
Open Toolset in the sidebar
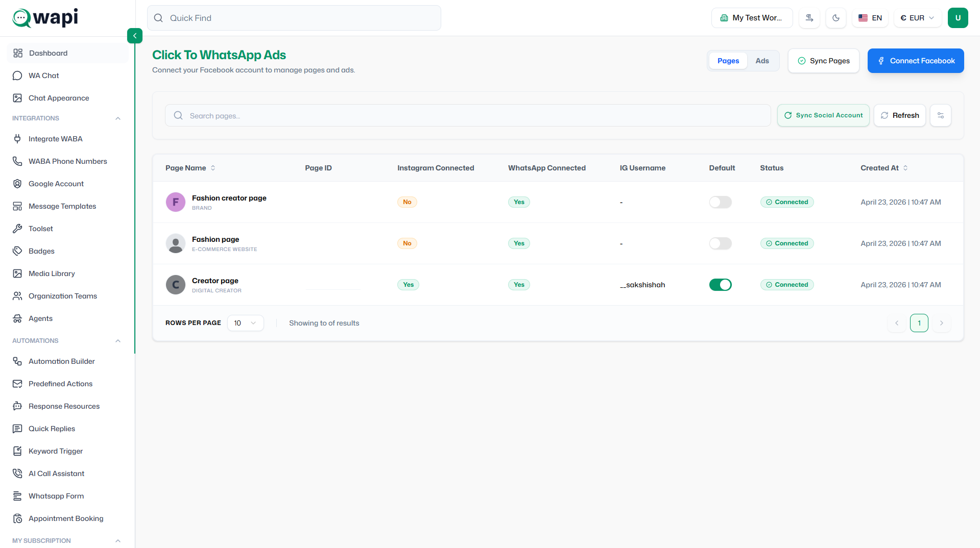(x=67, y=229)
